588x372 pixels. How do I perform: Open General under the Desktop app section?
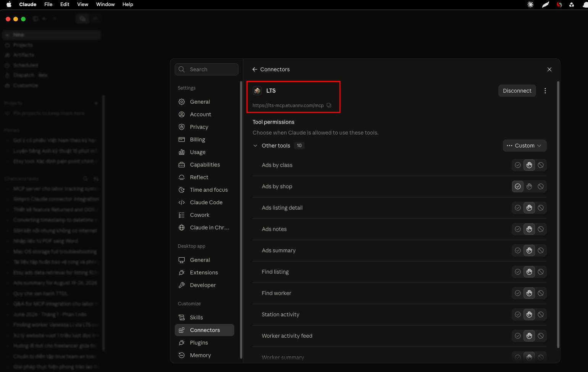(x=205, y=260)
